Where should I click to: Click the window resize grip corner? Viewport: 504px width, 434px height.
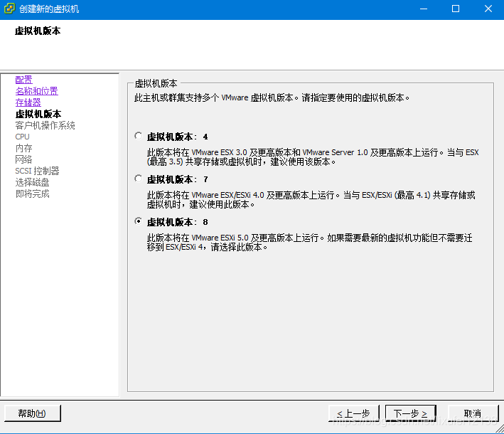500,429
